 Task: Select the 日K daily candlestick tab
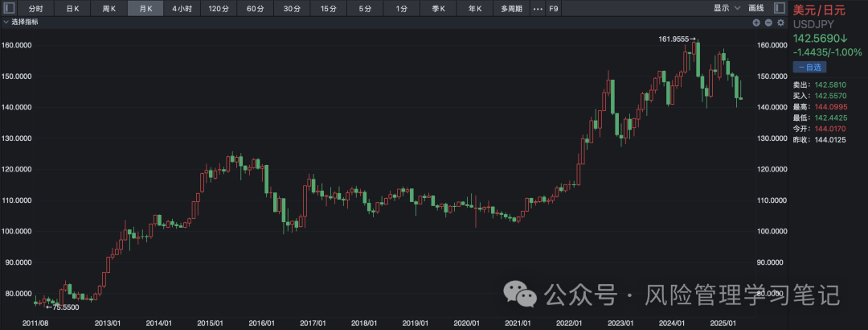point(72,8)
